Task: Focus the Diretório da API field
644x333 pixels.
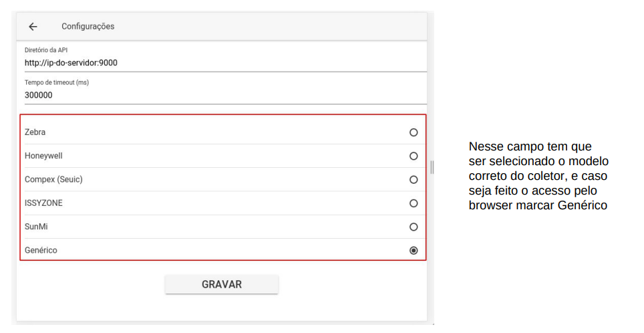Action: click(x=226, y=63)
